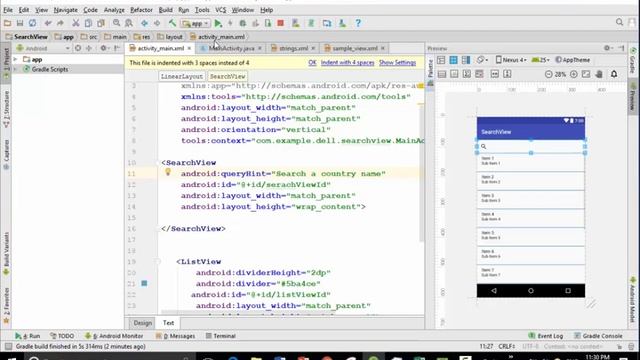Click the Zoom to Fit preview icon
Image resolution: width=640 pixels, height=360 pixels.
tap(586, 74)
